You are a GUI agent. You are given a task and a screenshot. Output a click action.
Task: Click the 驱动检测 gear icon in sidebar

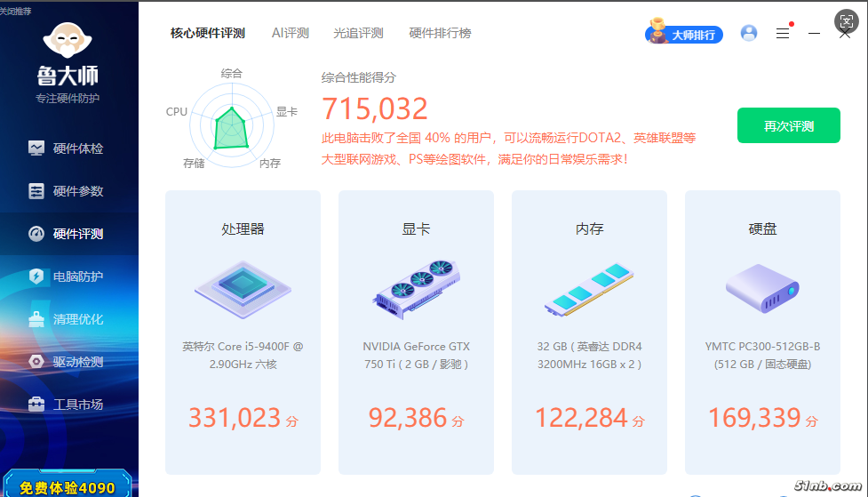(x=36, y=362)
